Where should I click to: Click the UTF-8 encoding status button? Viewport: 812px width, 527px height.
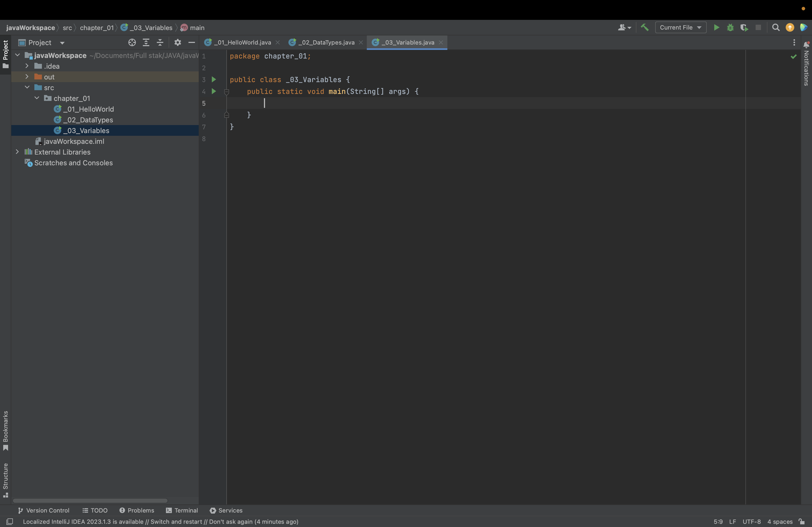(x=751, y=522)
